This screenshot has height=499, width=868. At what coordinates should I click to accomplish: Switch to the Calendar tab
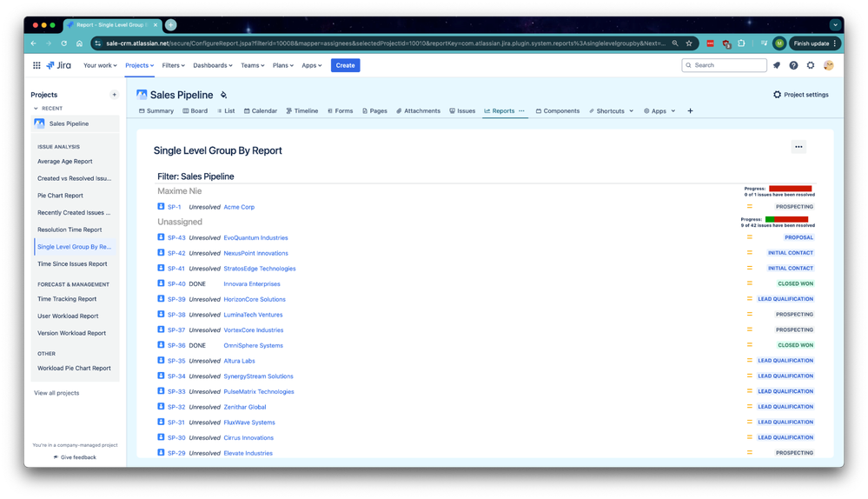260,110
